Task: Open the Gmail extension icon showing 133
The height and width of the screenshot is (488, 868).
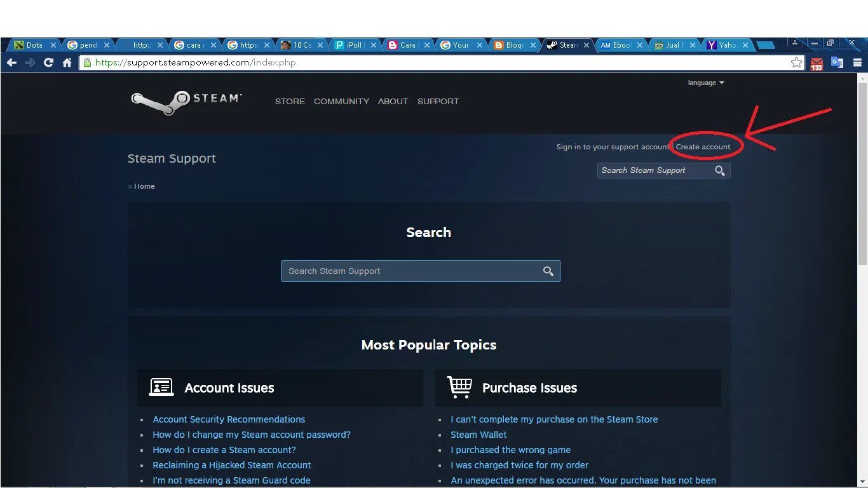Action: pyautogui.click(x=817, y=63)
